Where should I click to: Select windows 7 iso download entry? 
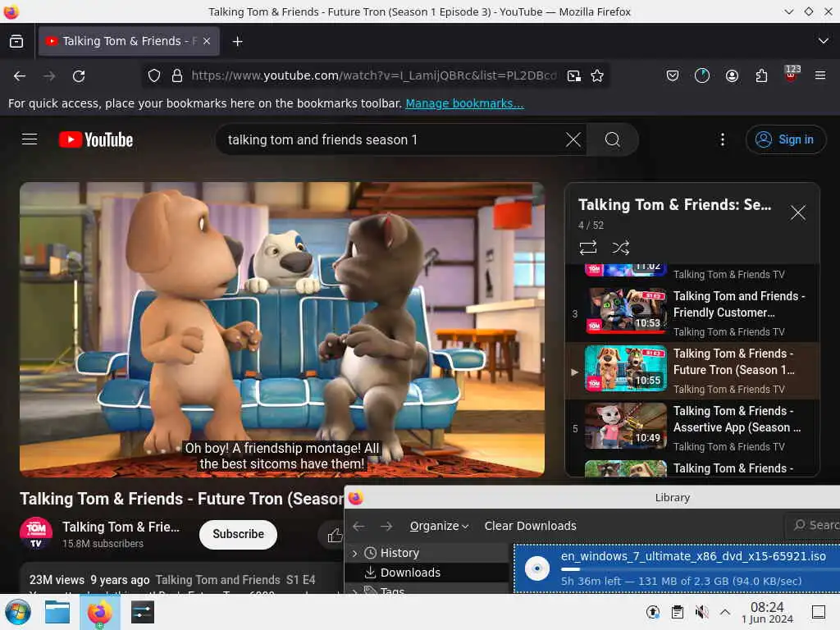click(x=677, y=568)
